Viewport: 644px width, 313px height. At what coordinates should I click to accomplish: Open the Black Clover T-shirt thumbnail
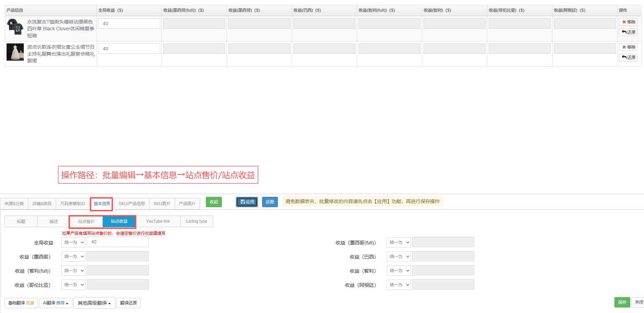(x=15, y=27)
